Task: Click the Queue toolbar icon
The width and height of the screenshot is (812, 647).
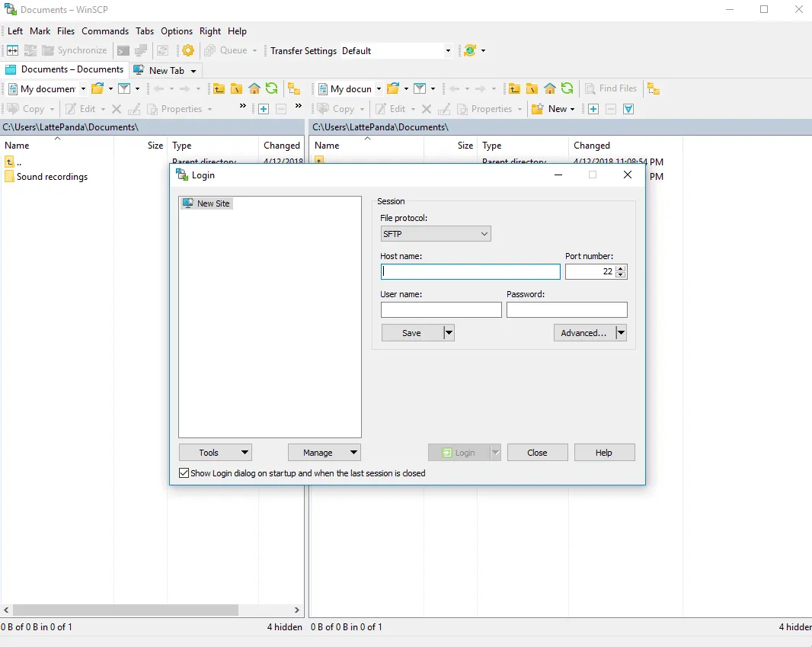Action: click(211, 50)
